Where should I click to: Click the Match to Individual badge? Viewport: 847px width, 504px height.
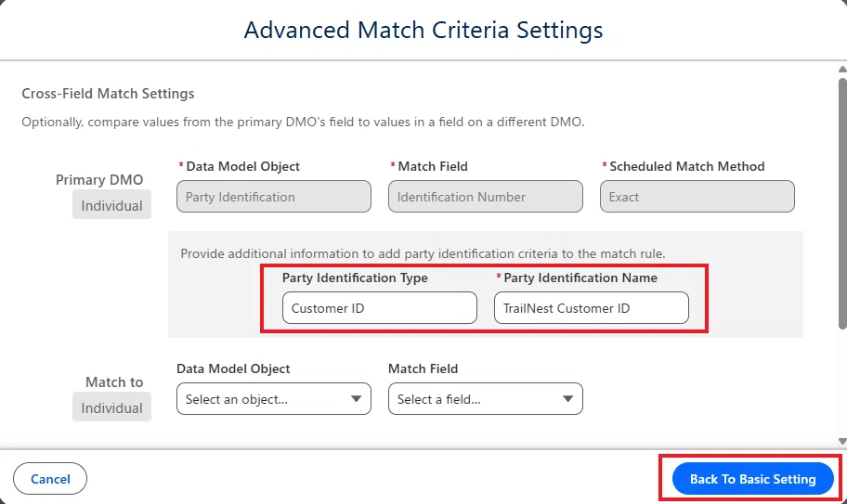pos(111,407)
